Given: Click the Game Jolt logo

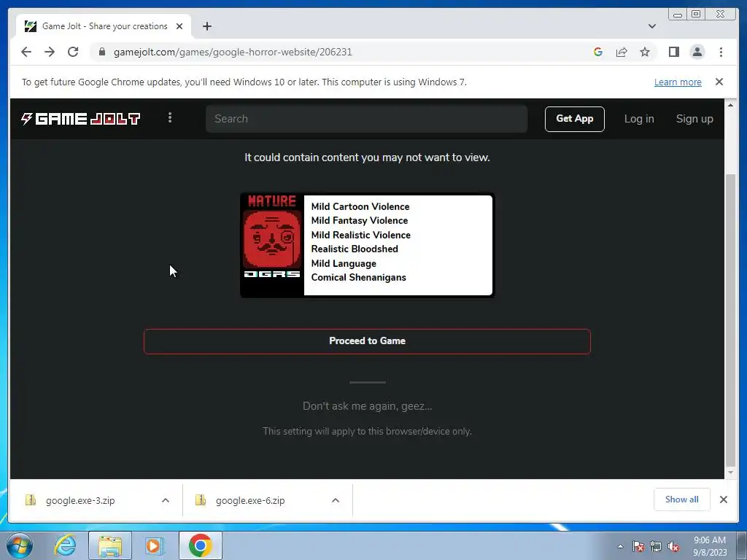Looking at the screenshot, I should pos(80,119).
